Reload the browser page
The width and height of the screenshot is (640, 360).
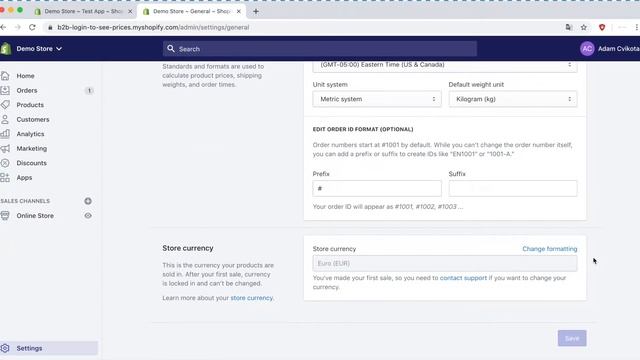pyautogui.click(x=32, y=27)
